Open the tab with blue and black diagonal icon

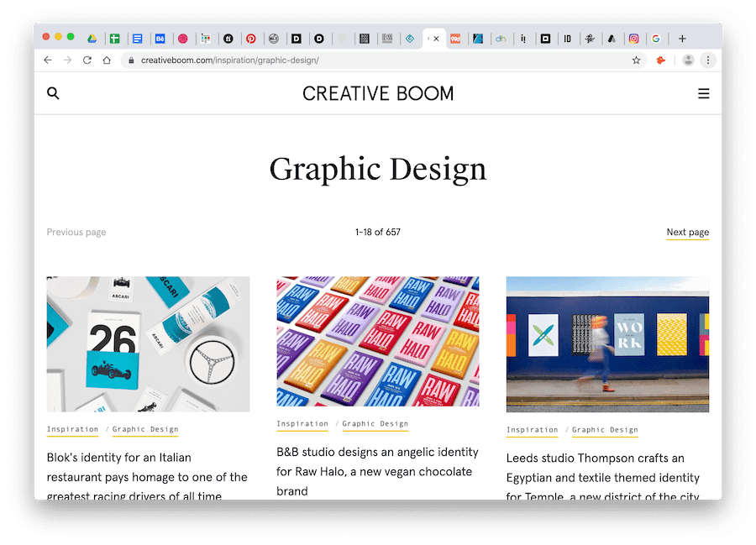[x=478, y=39]
